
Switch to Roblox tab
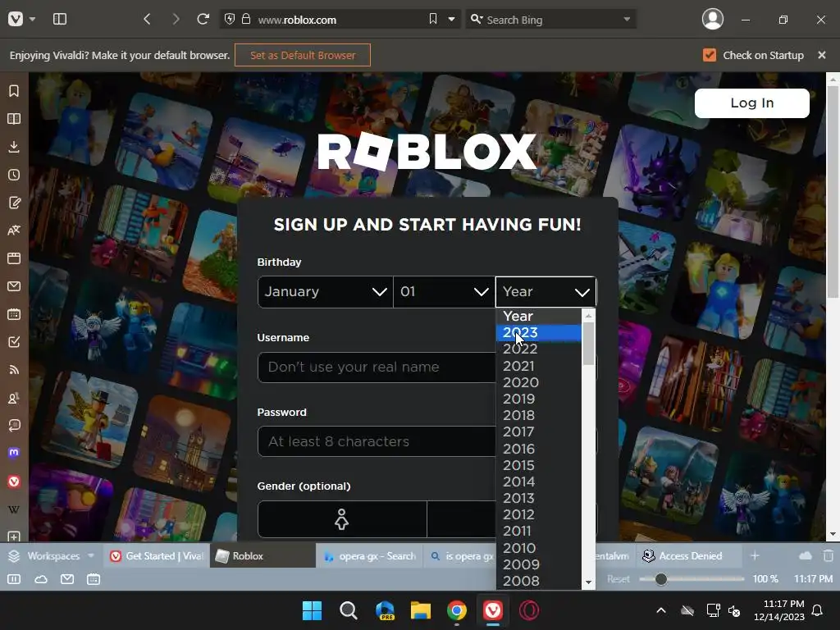coord(262,556)
